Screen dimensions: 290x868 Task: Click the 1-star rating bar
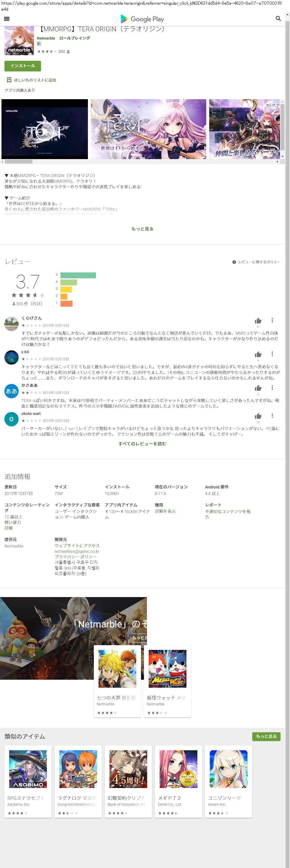click(x=67, y=304)
